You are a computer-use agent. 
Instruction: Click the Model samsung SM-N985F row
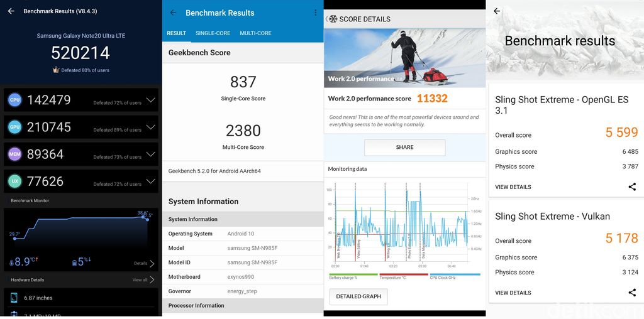(x=243, y=248)
